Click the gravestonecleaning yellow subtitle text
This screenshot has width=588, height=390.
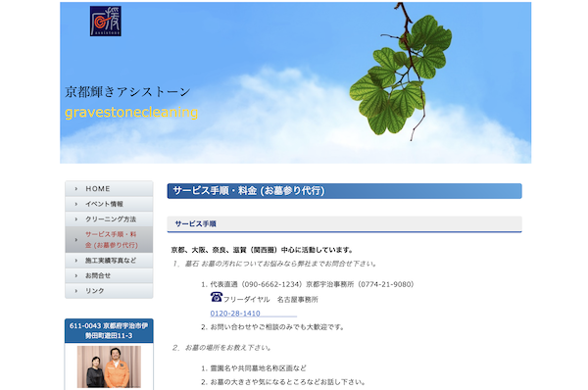point(131,112)
